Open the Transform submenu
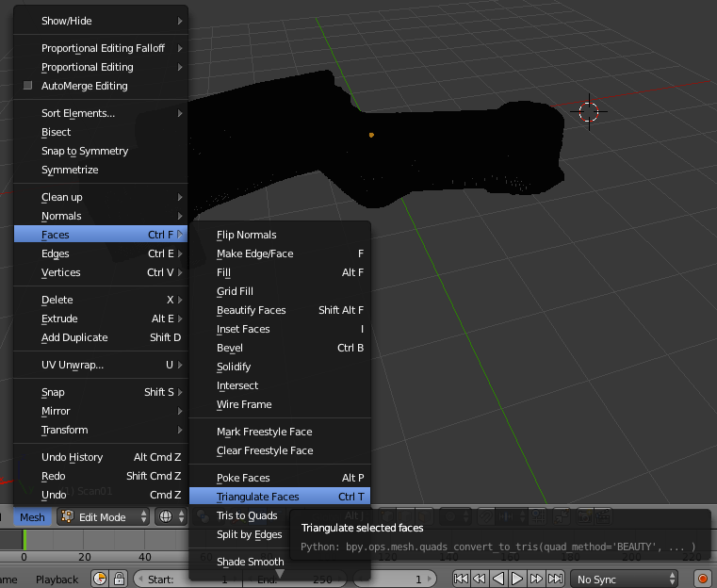This screenshot has width=717, height=588. 101,430
